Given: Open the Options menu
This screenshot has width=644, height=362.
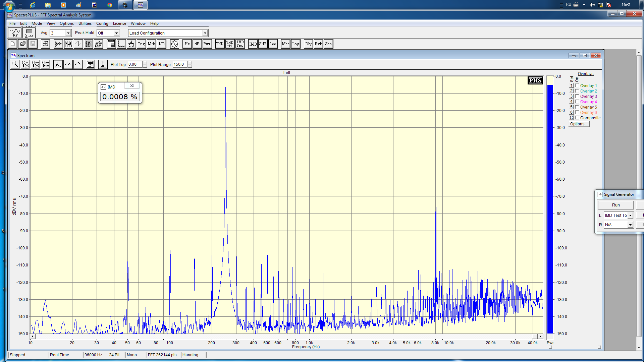Looking at the screenshot, I should (67, 23).
